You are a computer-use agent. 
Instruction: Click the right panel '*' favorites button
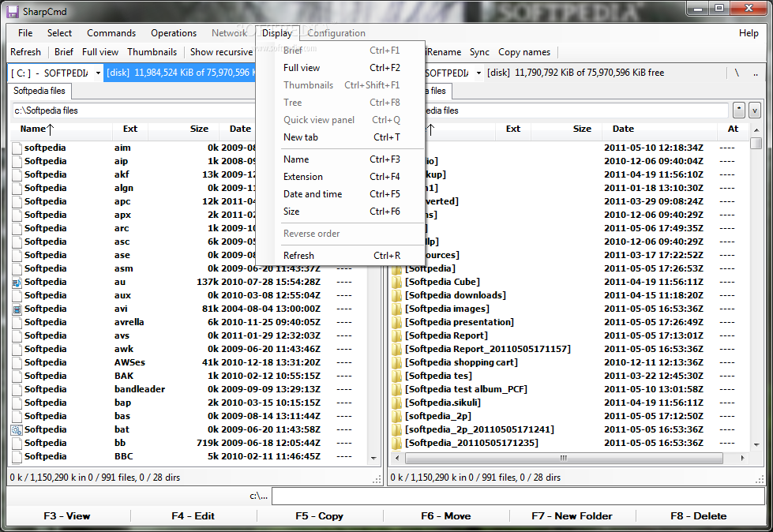[738, 111]
